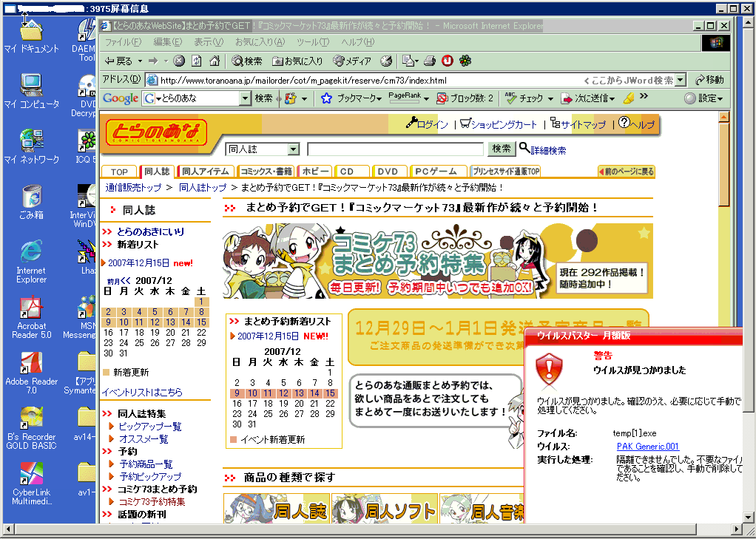Viewport: 756px width, 539px height.
Task: Click the ログイン link
Action: click(433, 125)
